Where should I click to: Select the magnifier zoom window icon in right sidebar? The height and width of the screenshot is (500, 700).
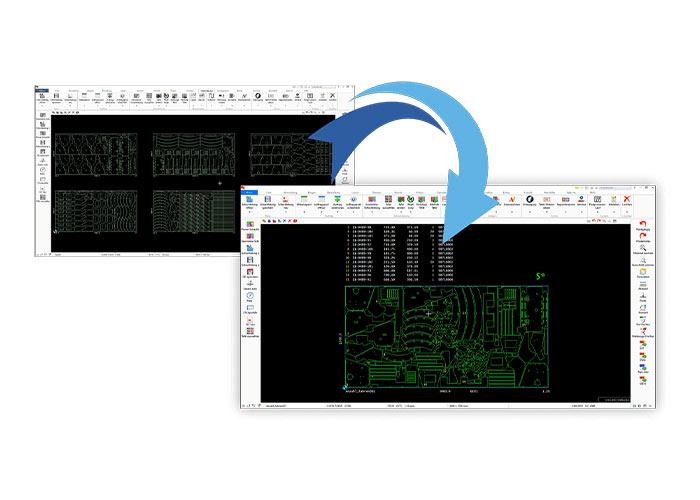pyautogui.click(x=643, y=248)
